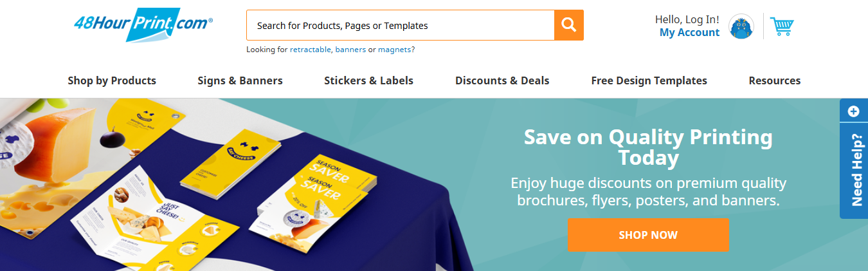Click the orange search magnifier icon
This screenshot has width=868, height=271.
click(569, 25)
